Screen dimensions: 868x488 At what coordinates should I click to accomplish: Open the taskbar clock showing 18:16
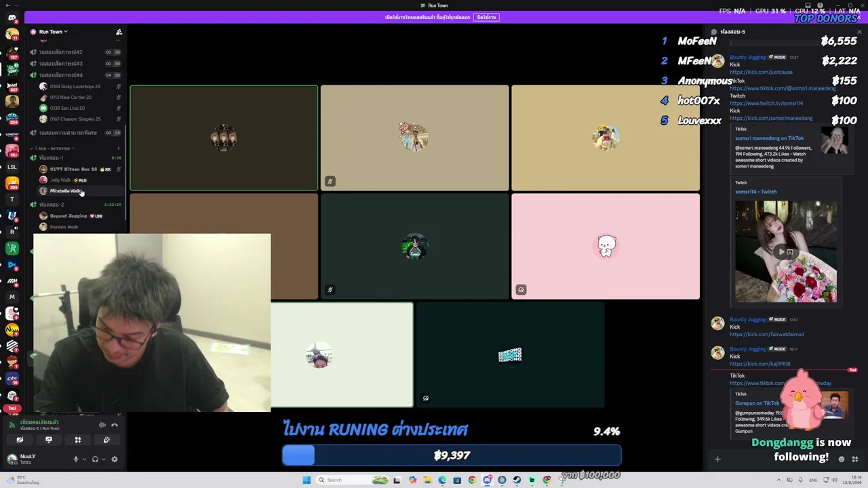[852, 481]
